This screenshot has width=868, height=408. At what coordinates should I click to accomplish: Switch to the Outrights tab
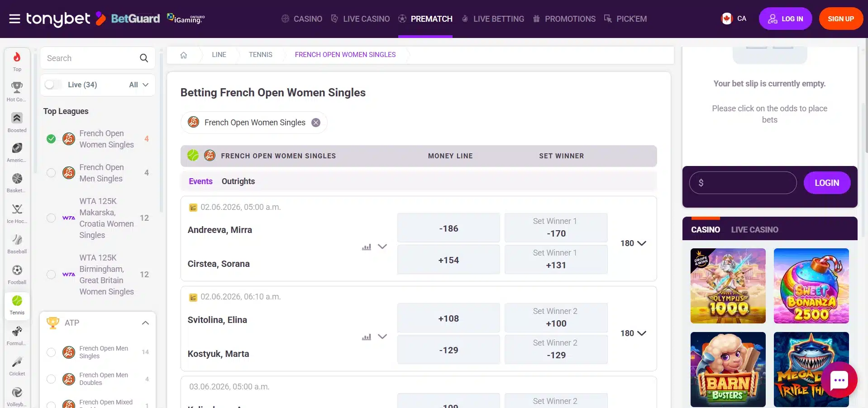[238, 181]
